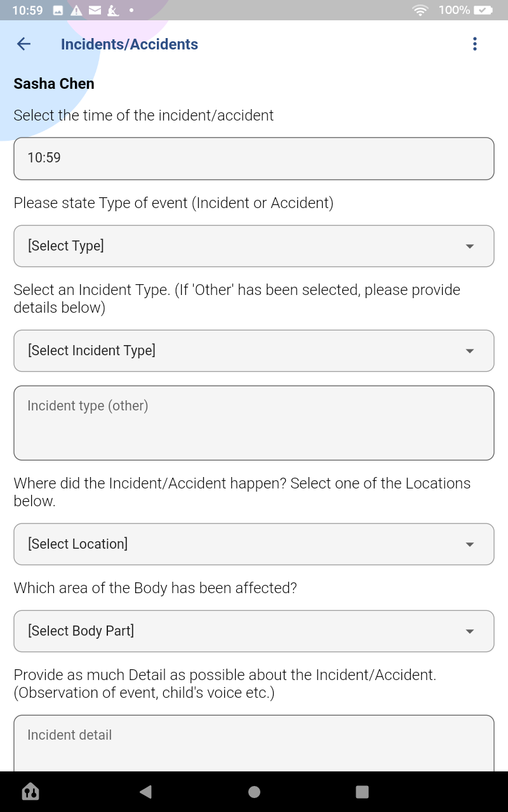
Task: Tap the battery icon in the status bar
Action: [x=483, y=10]
